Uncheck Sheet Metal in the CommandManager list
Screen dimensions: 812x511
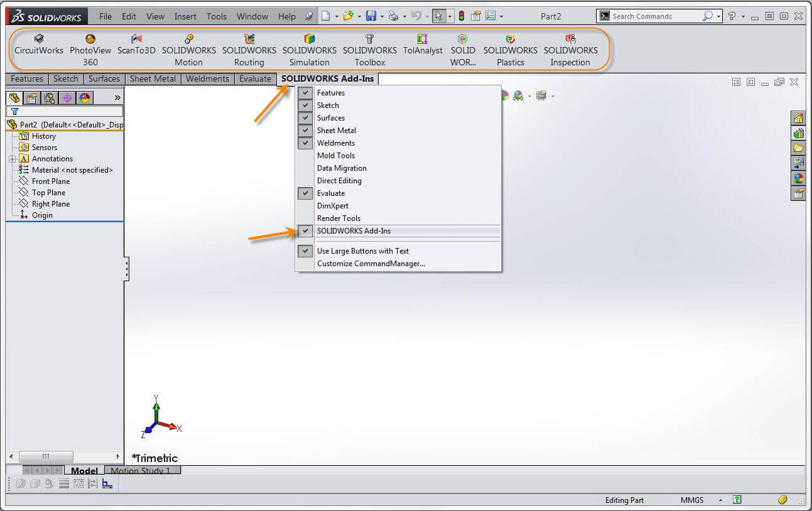coord(305,130)
